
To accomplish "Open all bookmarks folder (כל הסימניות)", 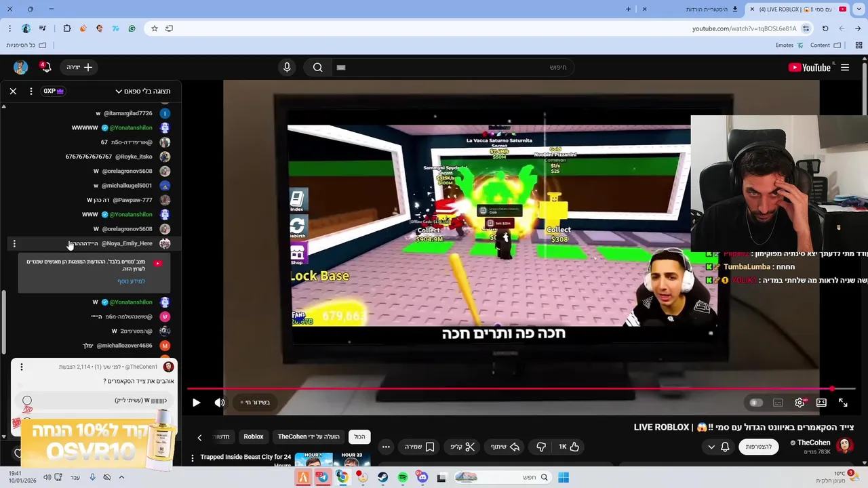I will 26,45.
